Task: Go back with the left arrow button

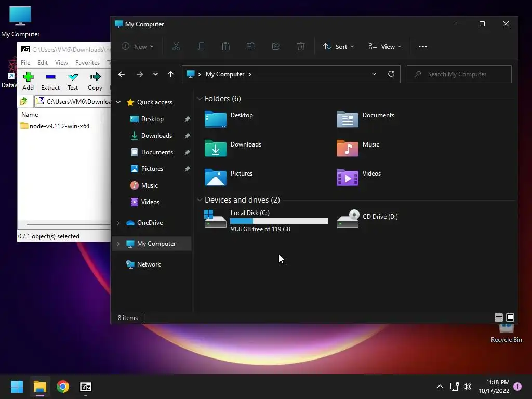Action: click(x=122, y=74)
